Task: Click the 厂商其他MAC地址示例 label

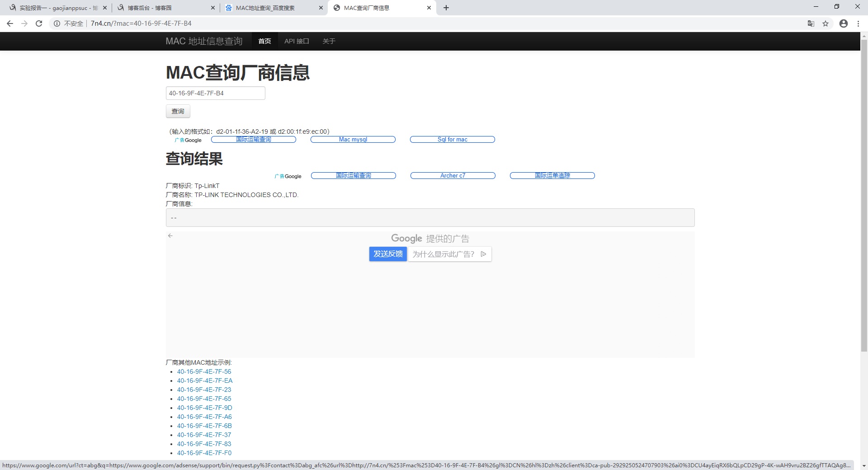Action: tap(199, 362)
